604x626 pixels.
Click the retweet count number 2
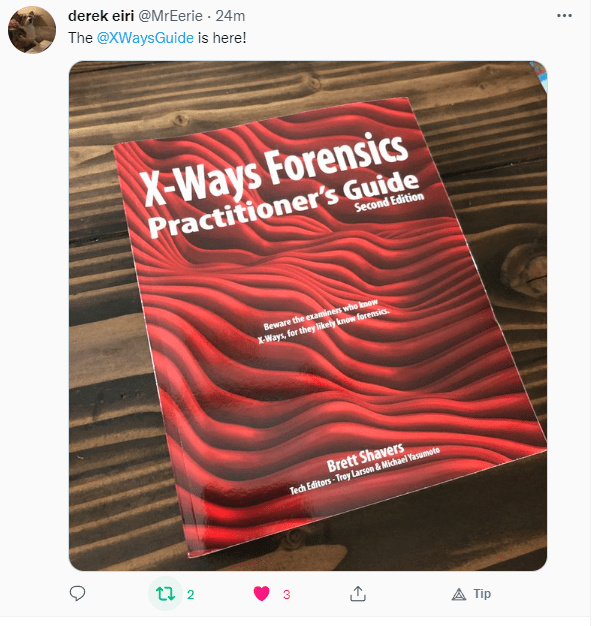point(190,594)
